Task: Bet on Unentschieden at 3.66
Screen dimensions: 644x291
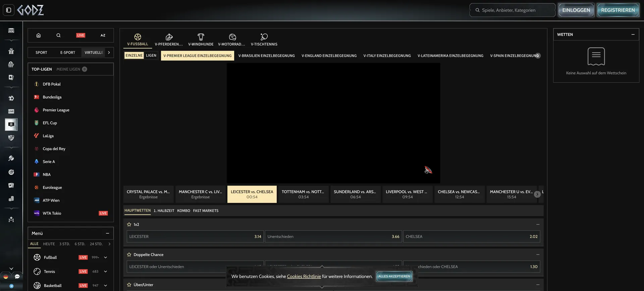Action: coord(333,236)
